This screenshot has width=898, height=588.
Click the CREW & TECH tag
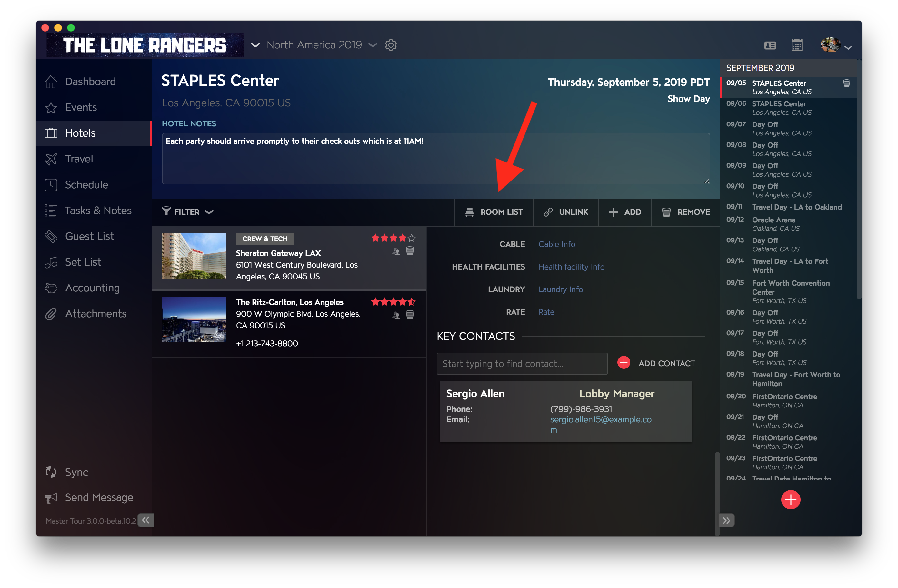tap(265, 239)
